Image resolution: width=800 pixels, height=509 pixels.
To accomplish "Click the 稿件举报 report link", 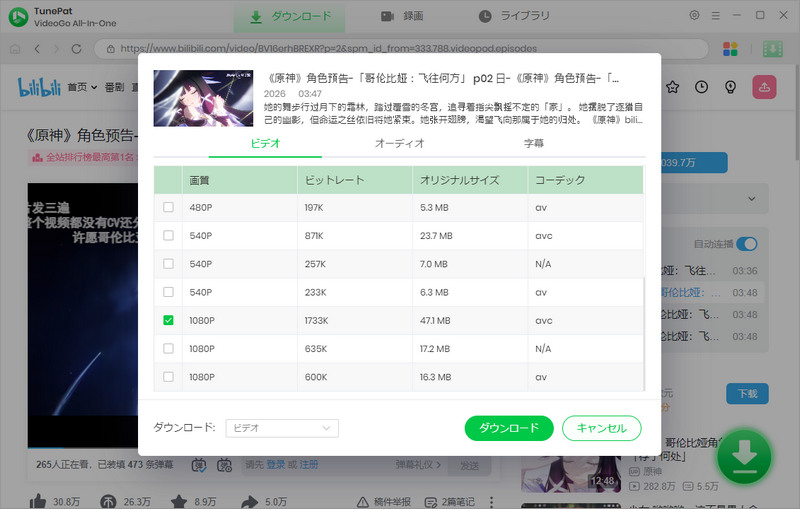I will 384,502.
